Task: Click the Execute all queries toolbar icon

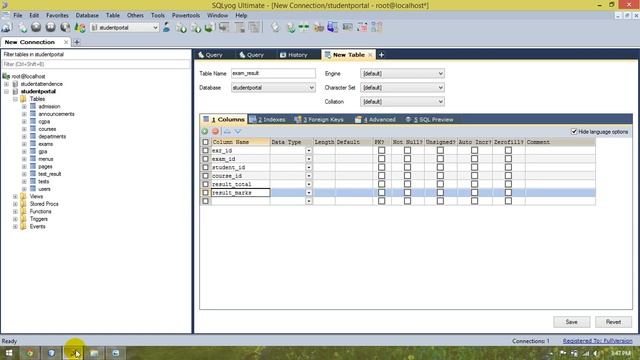Action: 51,27
